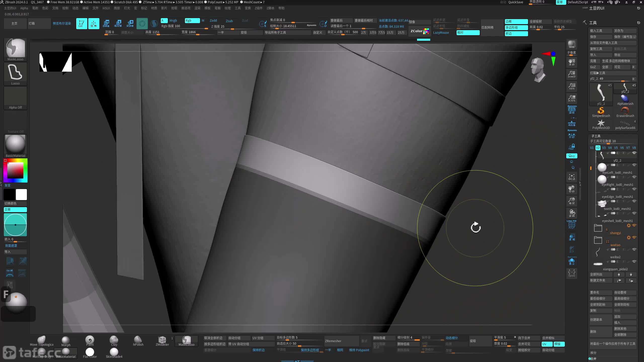Choose the Flat Color material
This screenshot has width=644, height=362.
(x=90, y=353)
